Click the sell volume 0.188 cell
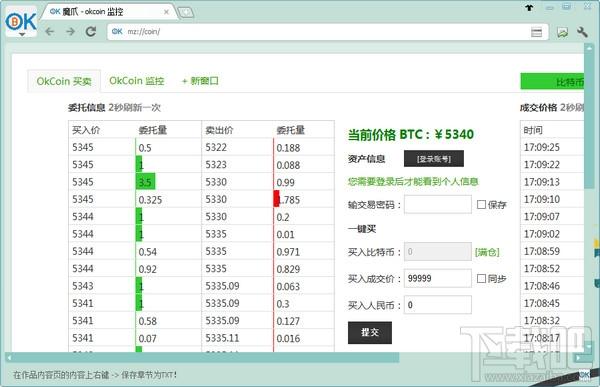This screenshot has height=387, width=600. pos(288,148)
